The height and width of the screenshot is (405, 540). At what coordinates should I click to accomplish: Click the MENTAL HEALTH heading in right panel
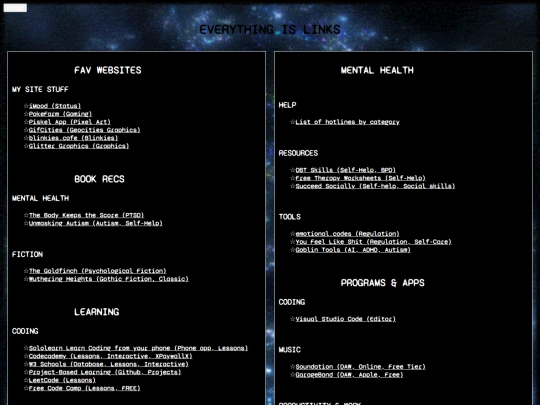pos(377,70)
